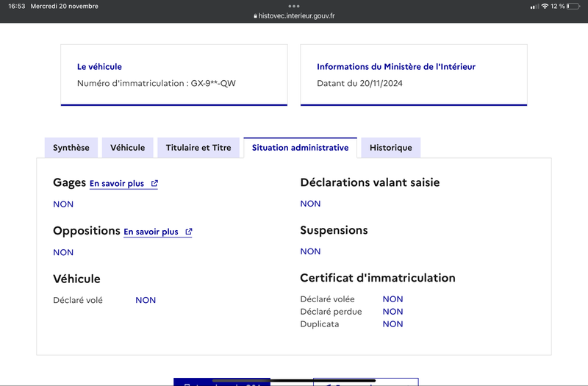Tap the padlock icon in the address bar

[x=255, y=16]
